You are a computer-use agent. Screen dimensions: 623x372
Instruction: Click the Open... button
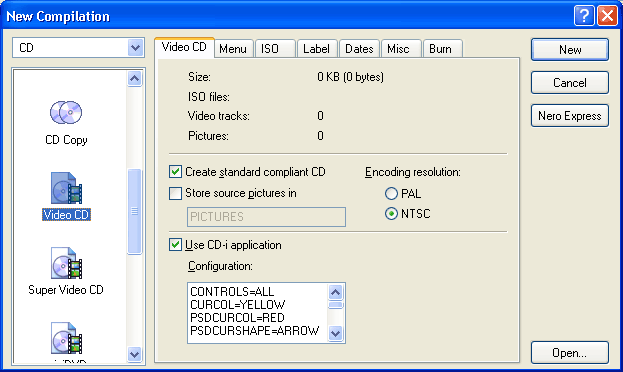[570, 353]
